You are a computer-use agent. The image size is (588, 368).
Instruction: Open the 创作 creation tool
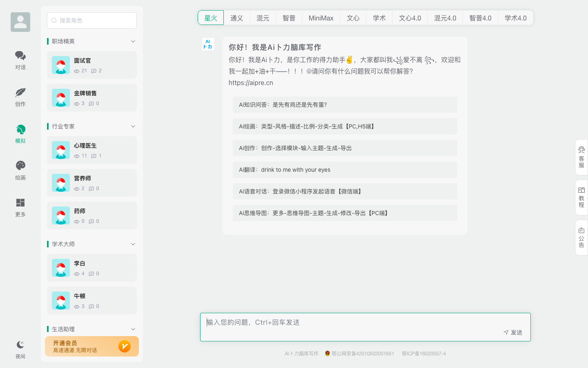point(20,96)
